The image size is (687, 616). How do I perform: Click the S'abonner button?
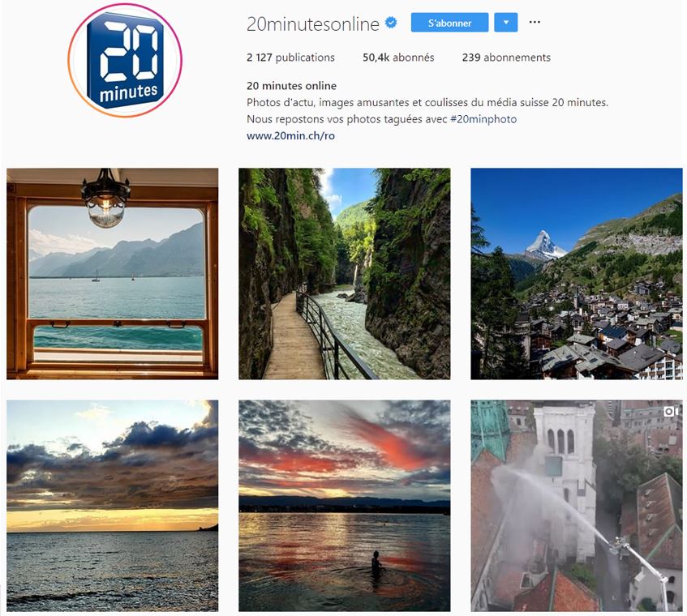[449, 23]
